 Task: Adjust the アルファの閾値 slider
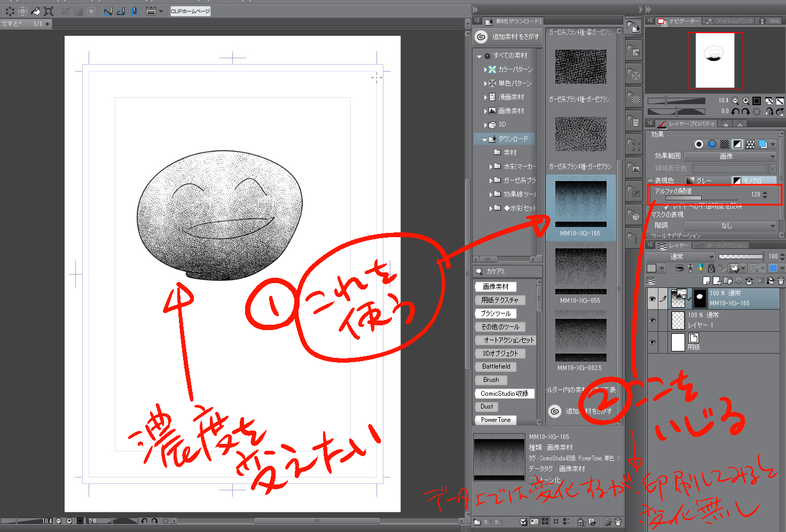point(702,199)
